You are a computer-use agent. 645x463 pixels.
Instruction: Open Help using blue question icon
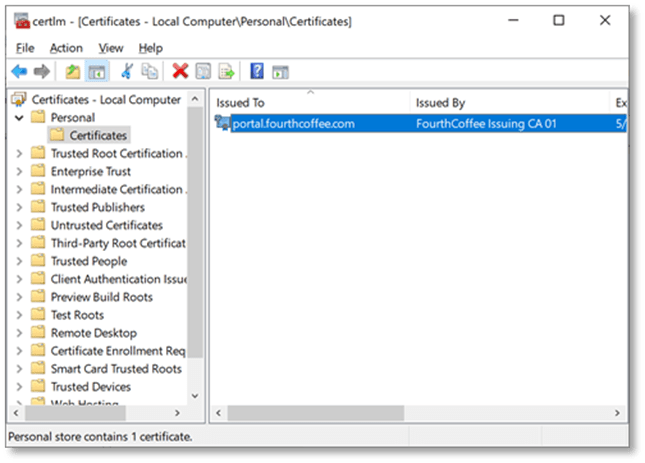257,72
